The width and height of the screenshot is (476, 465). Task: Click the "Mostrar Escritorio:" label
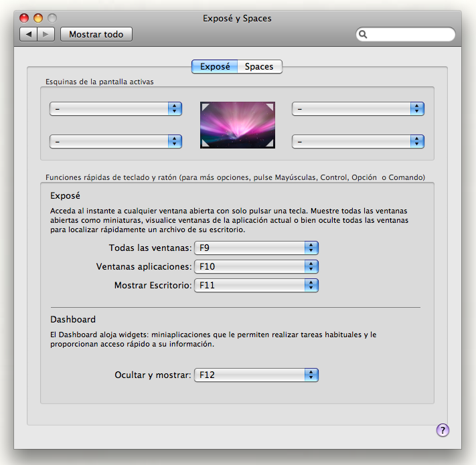pyautogui.click(x=153, y=286)
